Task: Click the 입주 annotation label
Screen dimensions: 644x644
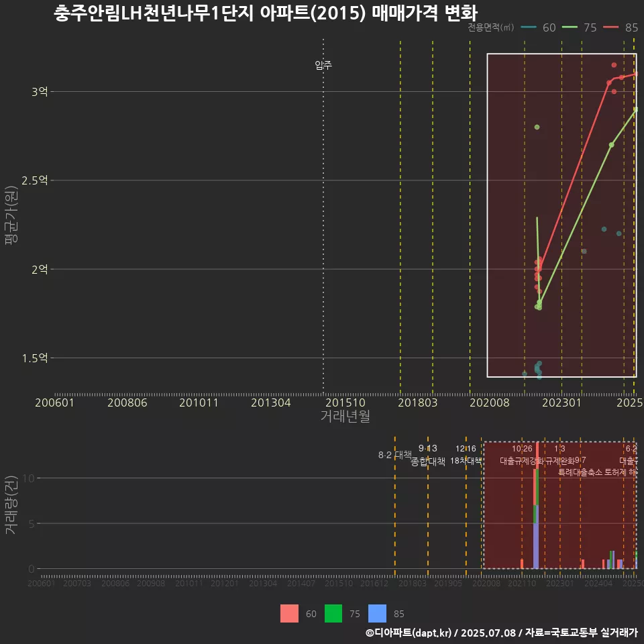Action: [x=323, y=65]
